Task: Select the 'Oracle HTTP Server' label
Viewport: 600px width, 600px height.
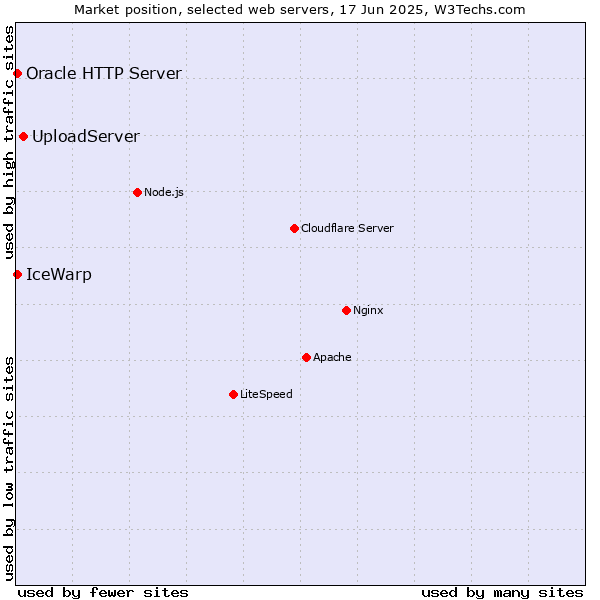Action: pos(104,73)
